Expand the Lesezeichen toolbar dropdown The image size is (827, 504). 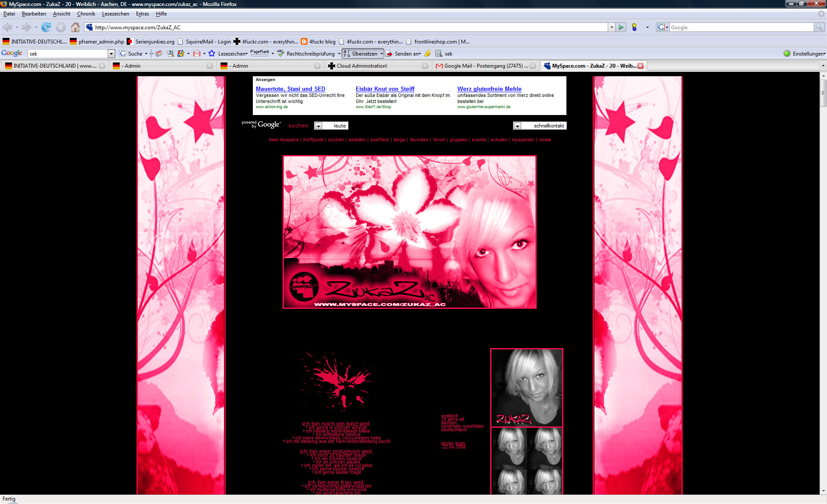click(x=233, y=53)
